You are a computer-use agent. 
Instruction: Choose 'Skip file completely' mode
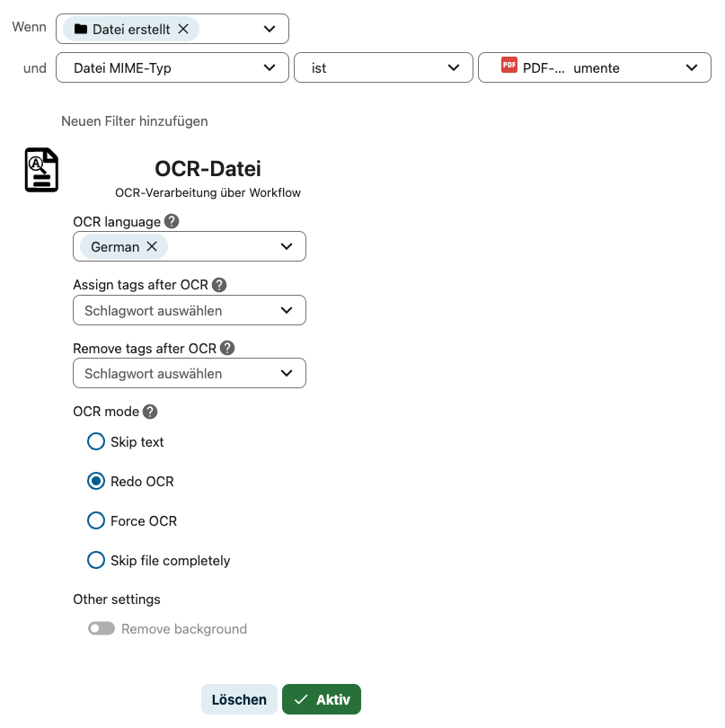coord(96,560)
